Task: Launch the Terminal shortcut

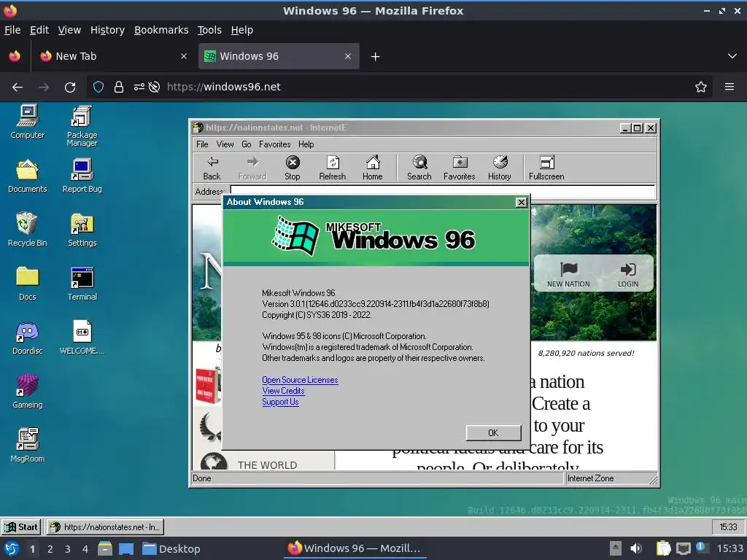Action: click(x=82, y=284)
